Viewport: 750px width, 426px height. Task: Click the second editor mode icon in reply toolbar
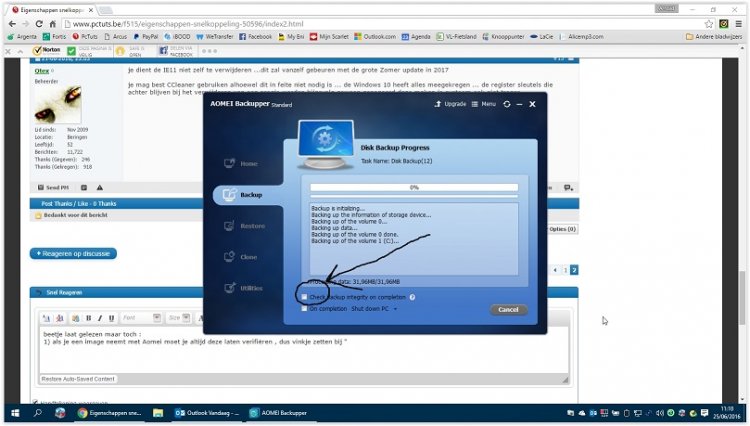coord(60,318)
